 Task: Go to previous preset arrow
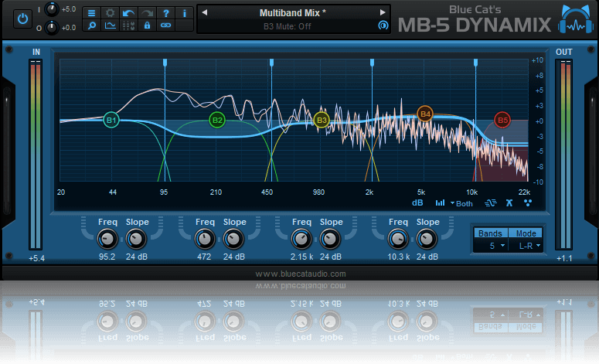point(205,12)
